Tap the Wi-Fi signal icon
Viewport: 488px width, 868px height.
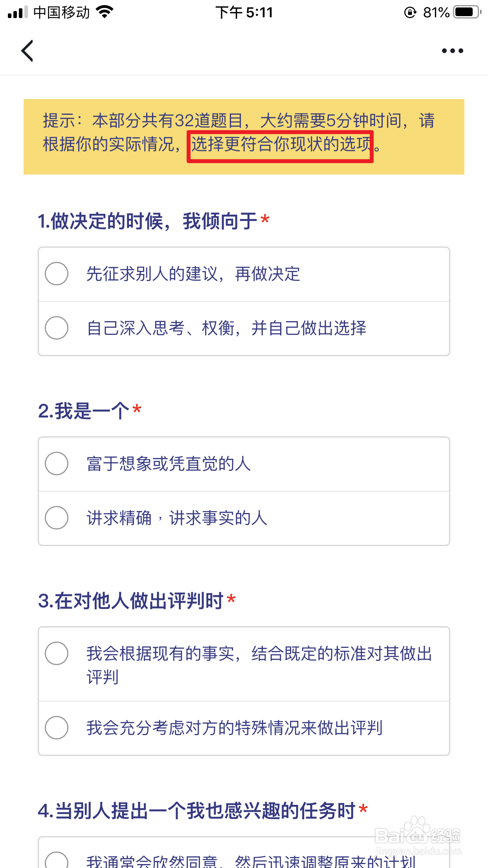tap(105, 12)
